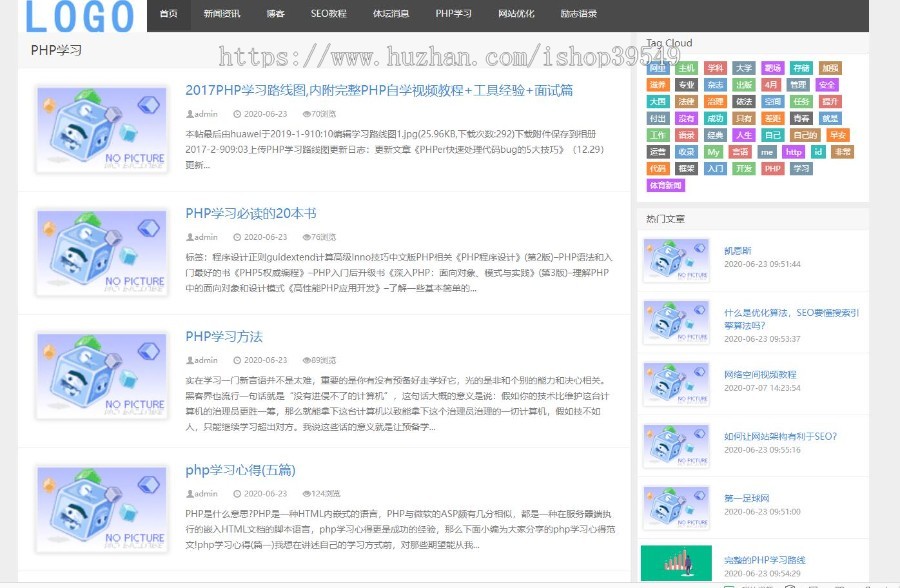The width and height of the screenshot is (900, 588).
Task: Open the 付出 tag
Action: point(657,118)
